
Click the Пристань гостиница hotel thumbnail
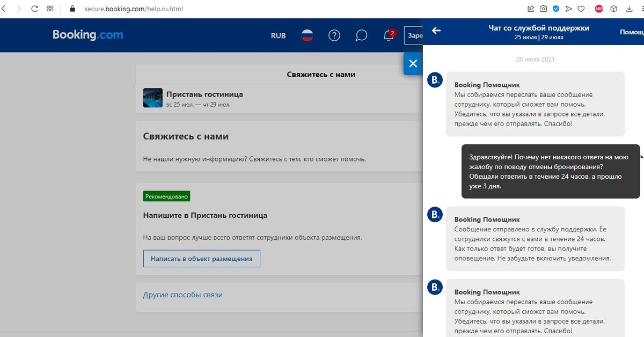tap(153, 98)
